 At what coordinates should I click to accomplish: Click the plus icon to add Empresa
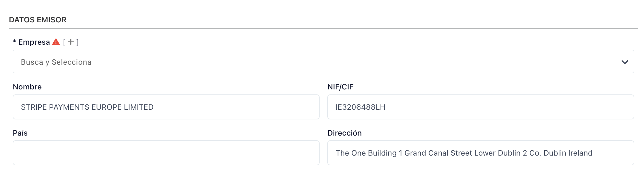(71, 42)
